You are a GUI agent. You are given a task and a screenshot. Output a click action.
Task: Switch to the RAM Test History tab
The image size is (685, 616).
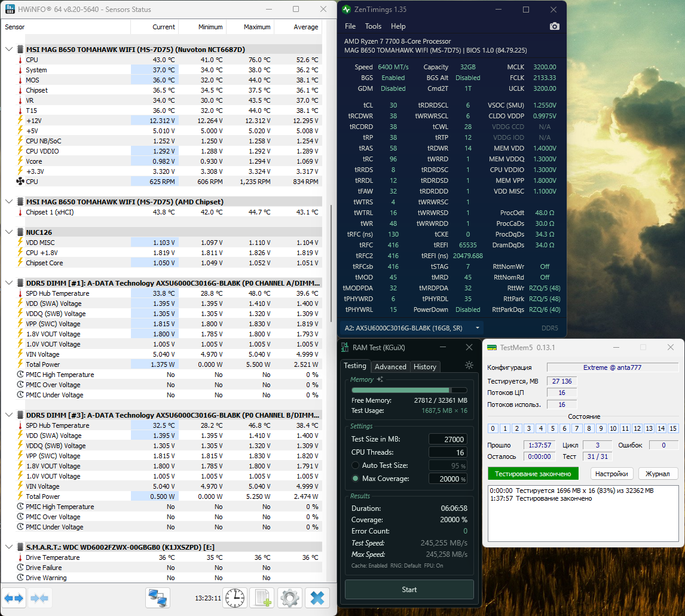point(424,367)
